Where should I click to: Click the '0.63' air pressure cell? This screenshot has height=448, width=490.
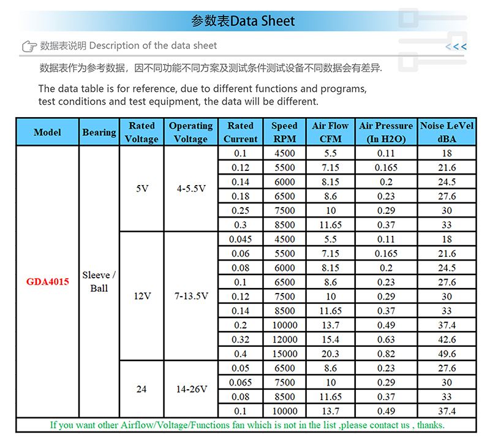click(x=386, y=340)
